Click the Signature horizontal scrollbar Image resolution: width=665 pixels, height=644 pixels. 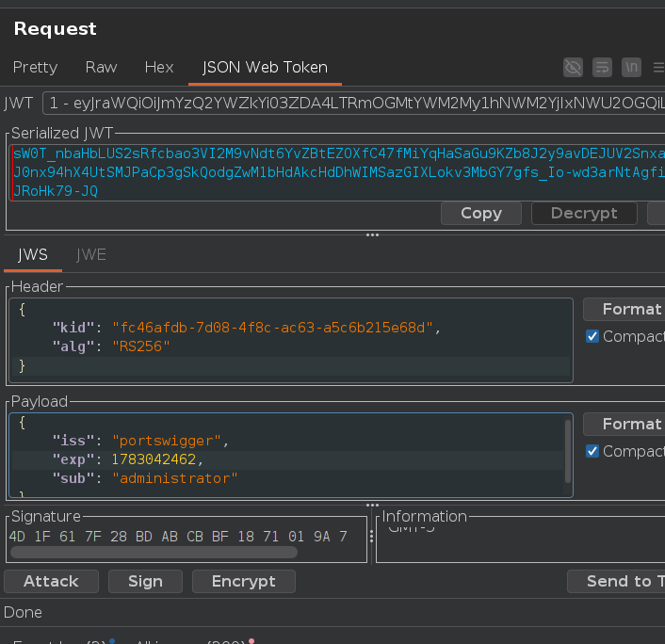[154, 552]
